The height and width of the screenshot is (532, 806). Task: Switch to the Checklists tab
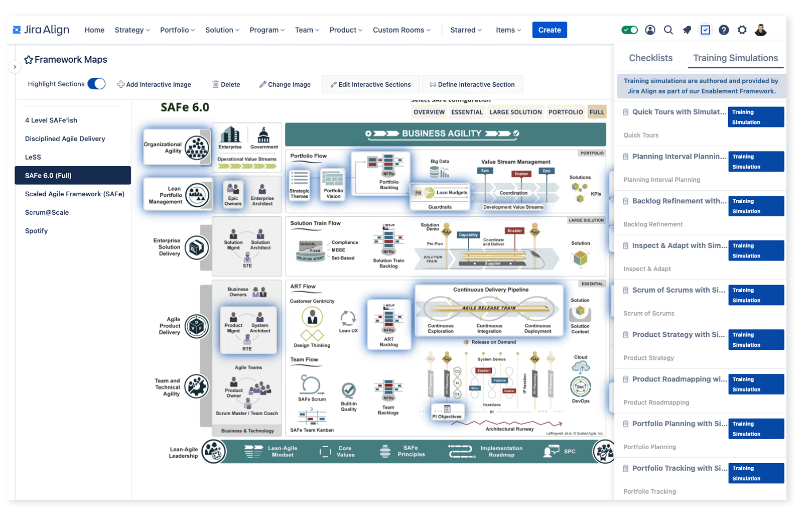click(650, 58)
